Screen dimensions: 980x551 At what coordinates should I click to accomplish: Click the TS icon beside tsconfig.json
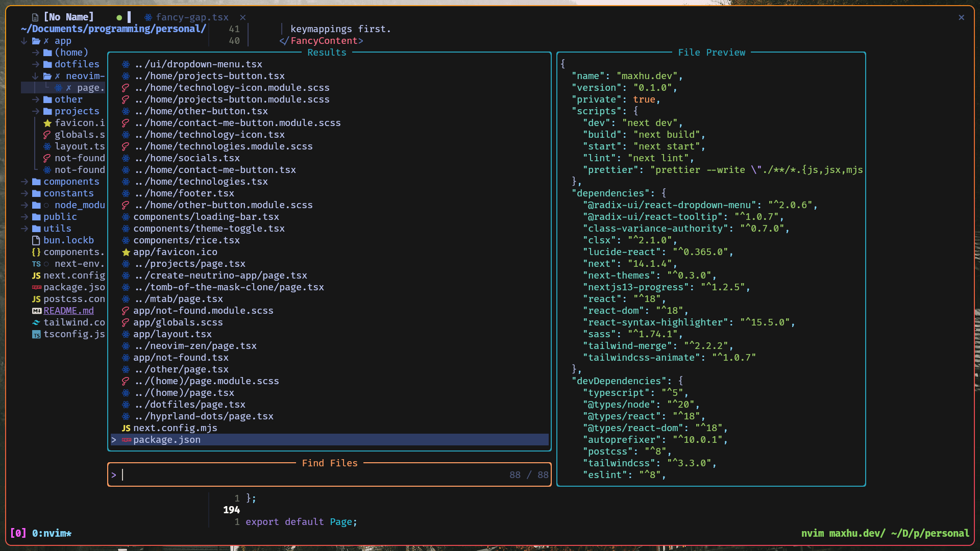(36, 335)
